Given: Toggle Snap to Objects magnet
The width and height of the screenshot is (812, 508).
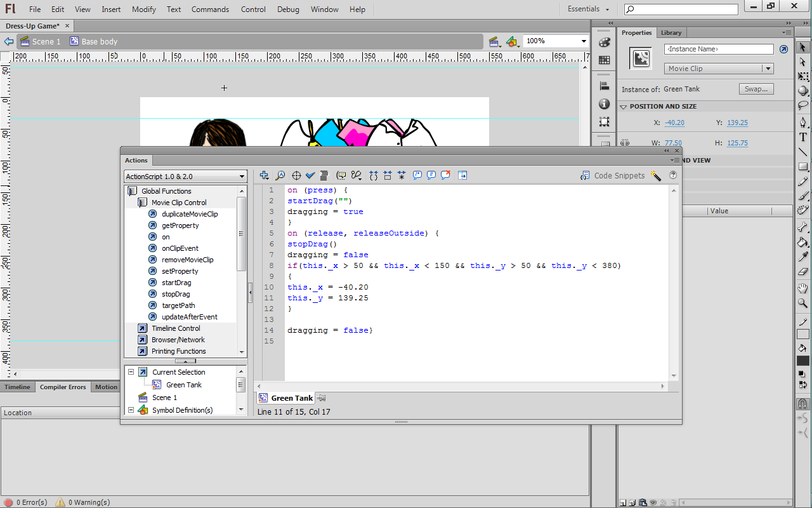Looking at the screenshot, I should [x=803, y=404].
